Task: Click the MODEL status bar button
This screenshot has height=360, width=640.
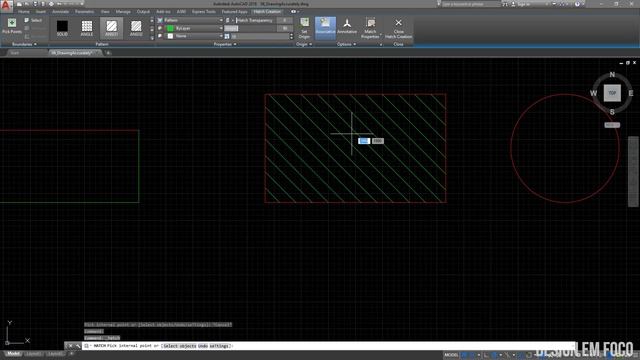Action: point(451,355)
